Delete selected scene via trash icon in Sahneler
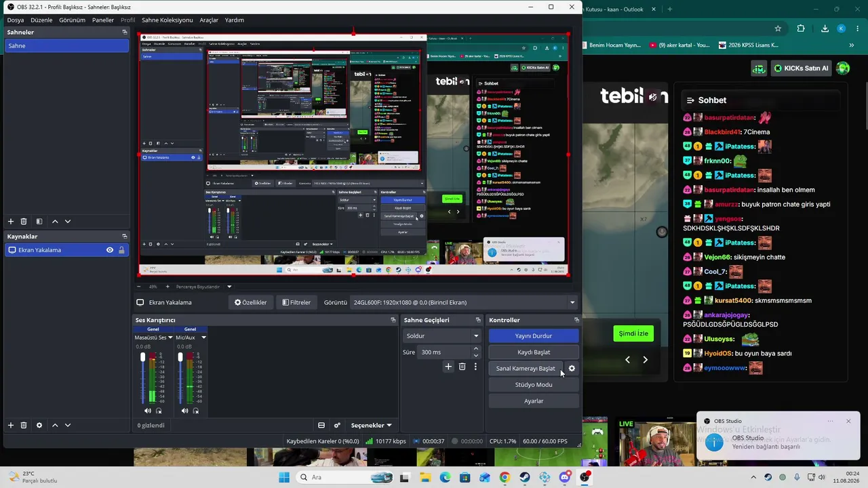868x488 pixels. tap(24, 222)
